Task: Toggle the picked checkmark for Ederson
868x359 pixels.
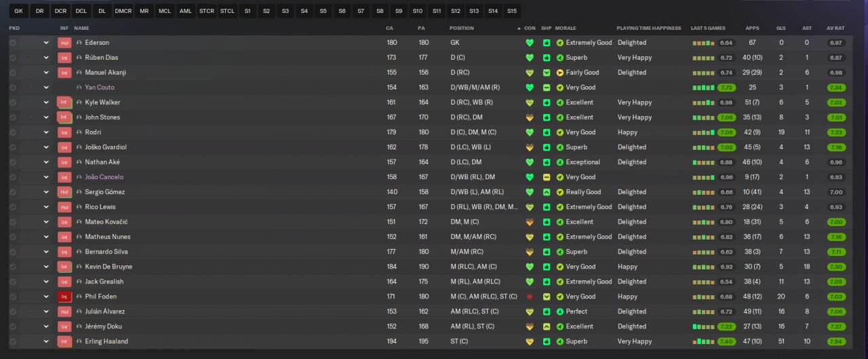Action: click(13, 43)
